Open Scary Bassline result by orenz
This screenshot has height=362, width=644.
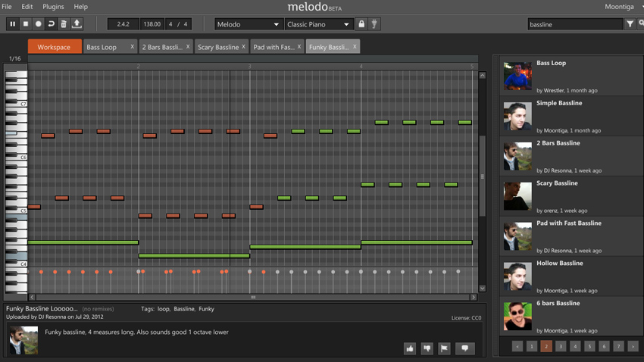(x=571, y=196)
